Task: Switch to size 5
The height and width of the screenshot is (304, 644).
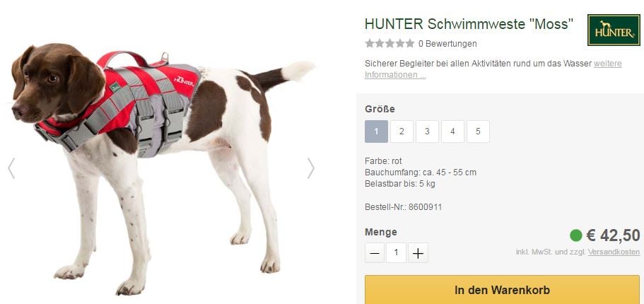Action: tap(478, 131)
